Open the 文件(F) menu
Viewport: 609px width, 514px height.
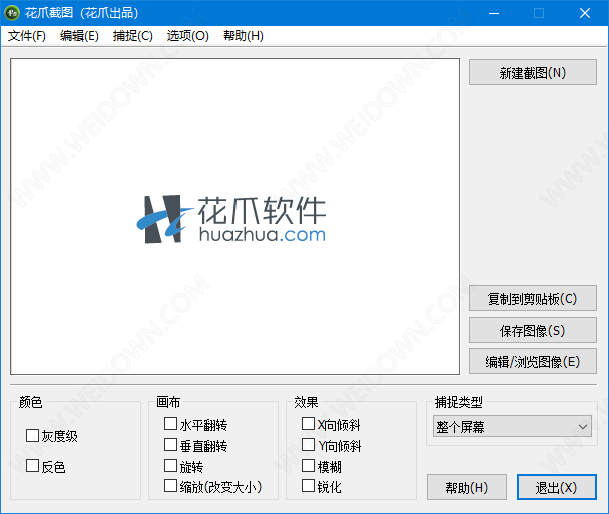pos(27,36)
